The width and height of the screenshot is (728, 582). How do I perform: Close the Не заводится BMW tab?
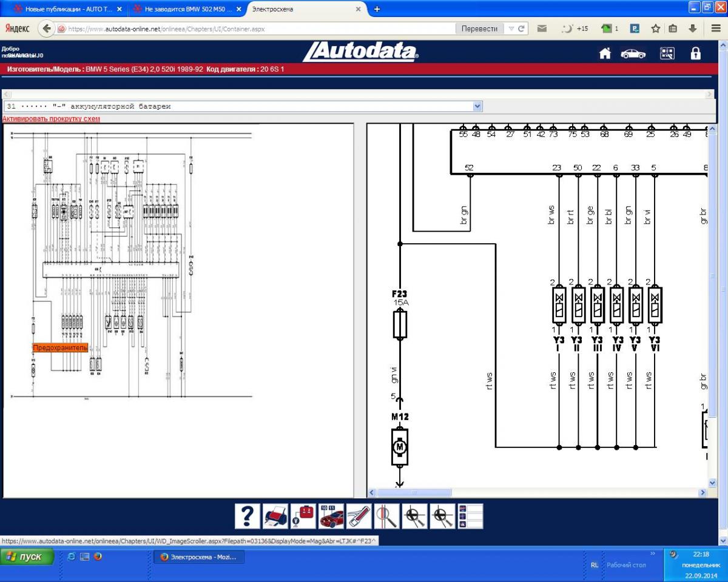click(x=238, y=9)
